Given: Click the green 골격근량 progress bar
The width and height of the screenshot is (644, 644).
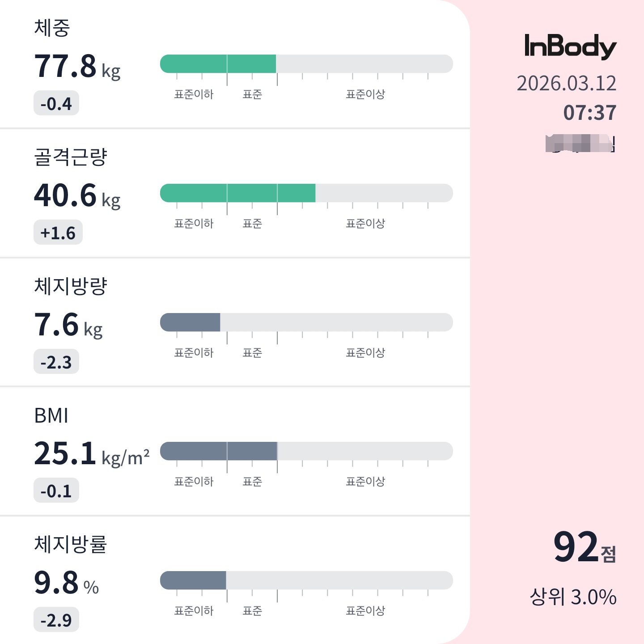Looking at the screenshot, I should [x=237, y=193].
